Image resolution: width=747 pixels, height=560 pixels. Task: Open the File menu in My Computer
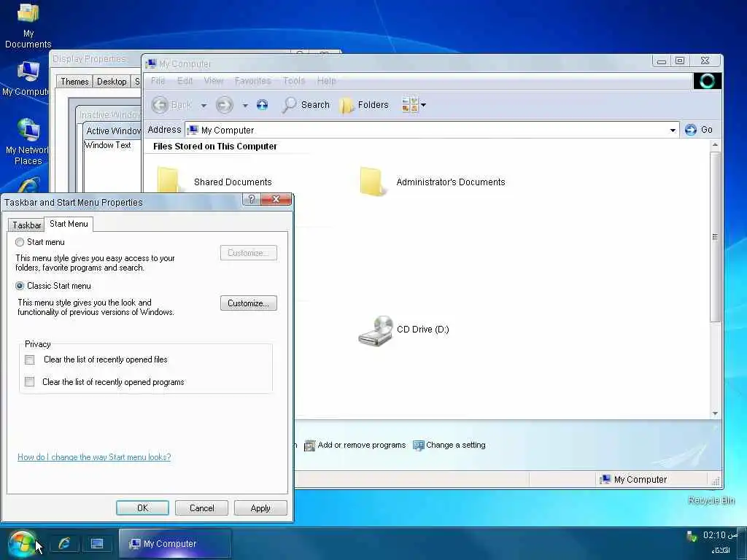158,81
